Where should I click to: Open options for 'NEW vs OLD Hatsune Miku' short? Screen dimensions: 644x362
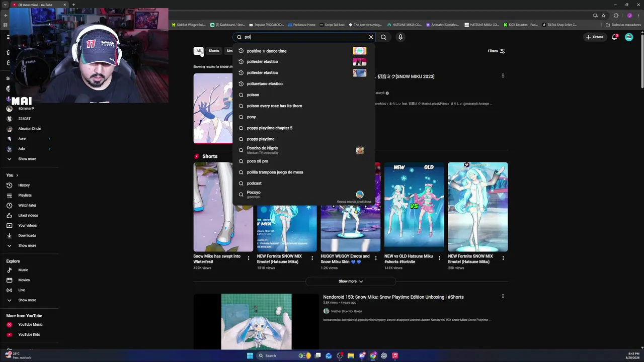click(439, 258)
